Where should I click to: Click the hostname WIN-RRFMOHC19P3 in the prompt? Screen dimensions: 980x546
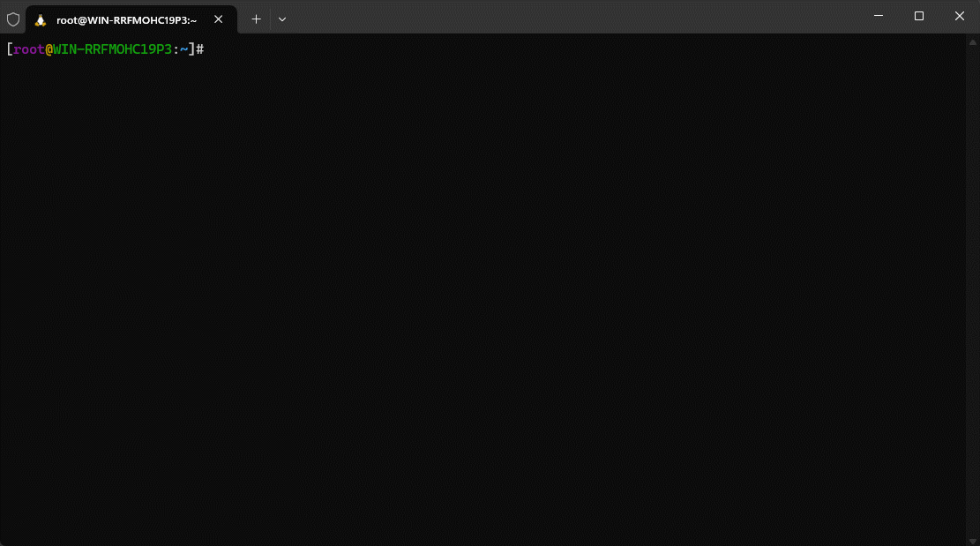pos(110,49)
